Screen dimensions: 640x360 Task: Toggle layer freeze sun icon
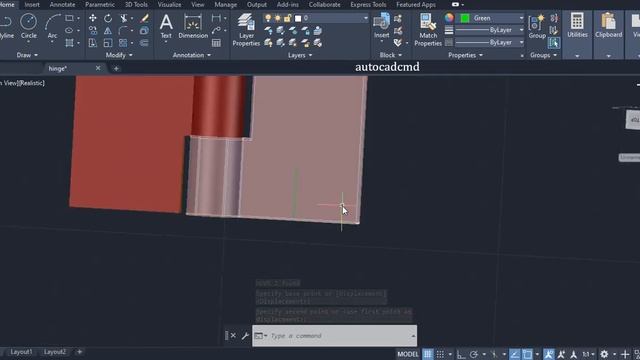point(278,18)
